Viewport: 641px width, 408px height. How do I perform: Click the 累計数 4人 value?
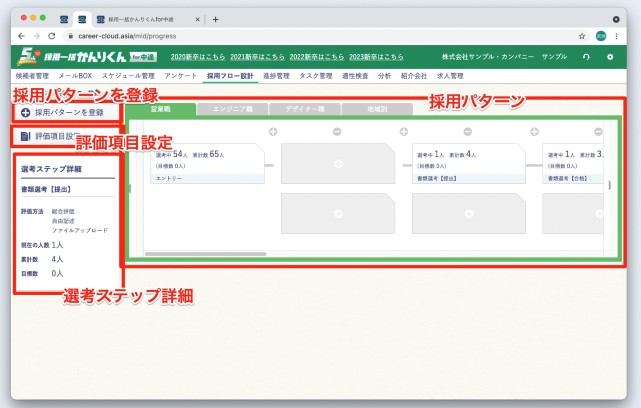(57, 259)
